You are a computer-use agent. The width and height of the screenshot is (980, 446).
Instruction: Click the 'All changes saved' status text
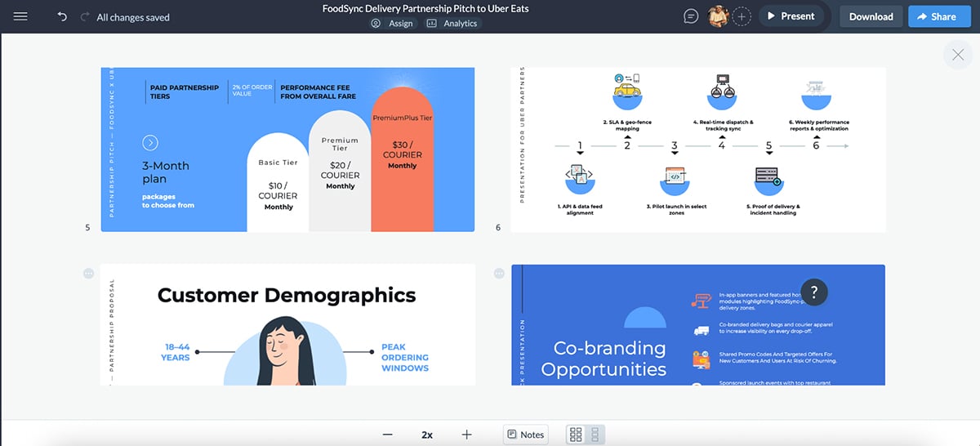[x=133, y=16]
